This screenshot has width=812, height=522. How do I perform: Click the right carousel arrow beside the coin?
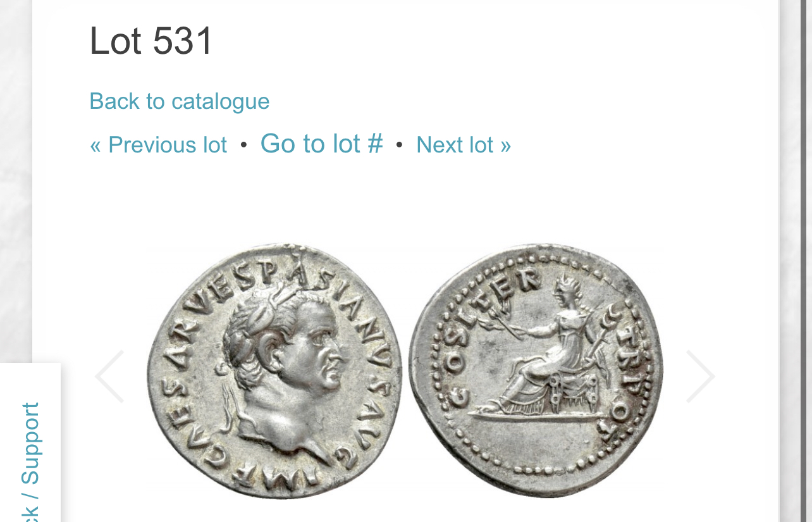pos(701,376)
